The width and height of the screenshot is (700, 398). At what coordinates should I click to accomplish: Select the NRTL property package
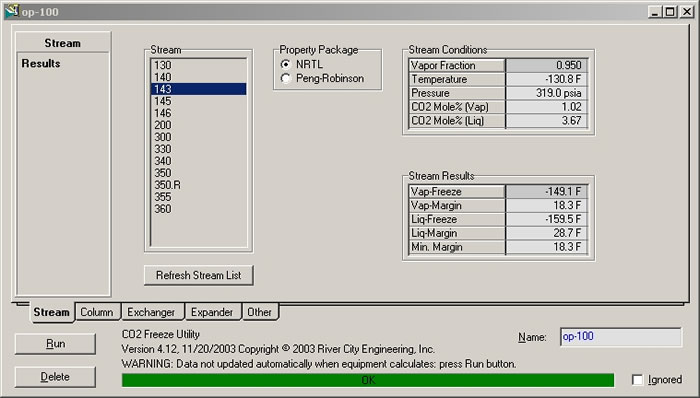click(286, 65)
